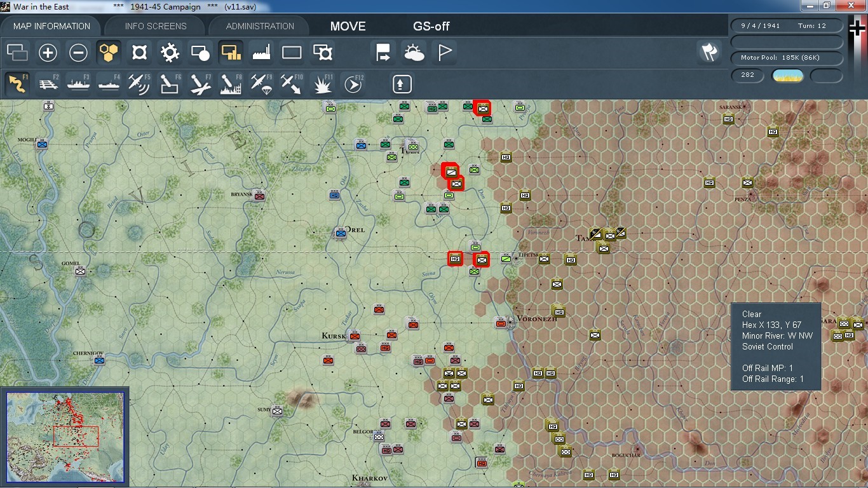
Task: Click the hex info tooltip showing 'Soviet Control'
Action: [x=776, y=346]
